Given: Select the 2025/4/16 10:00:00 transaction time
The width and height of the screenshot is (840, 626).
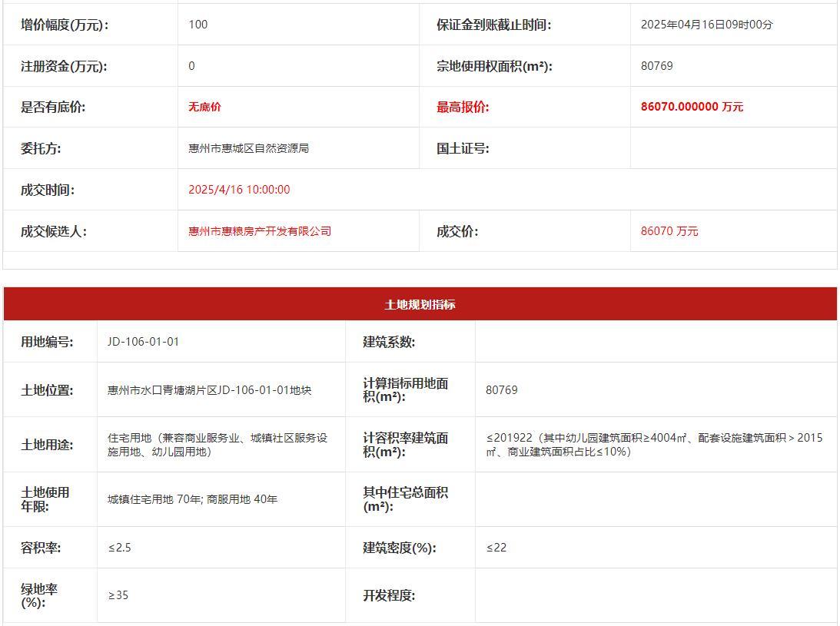Looking at the screenshot, I should pyautogui.click(x=239, y=190).
